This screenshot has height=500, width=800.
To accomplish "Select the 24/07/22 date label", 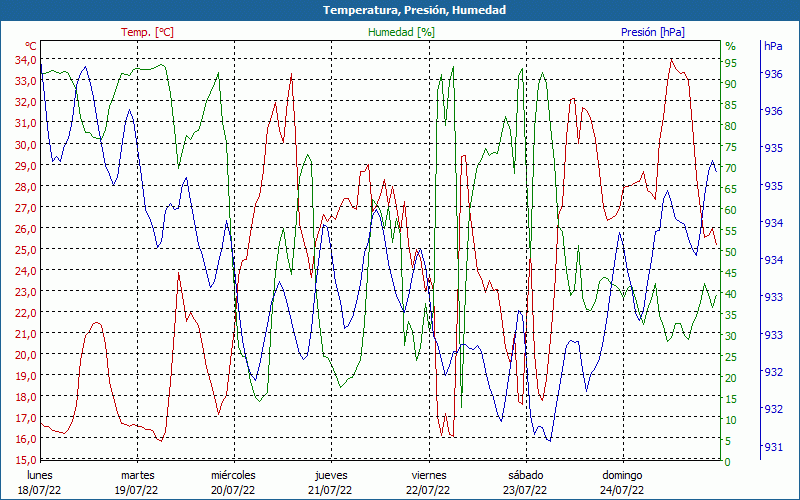I will pos(622,490).
